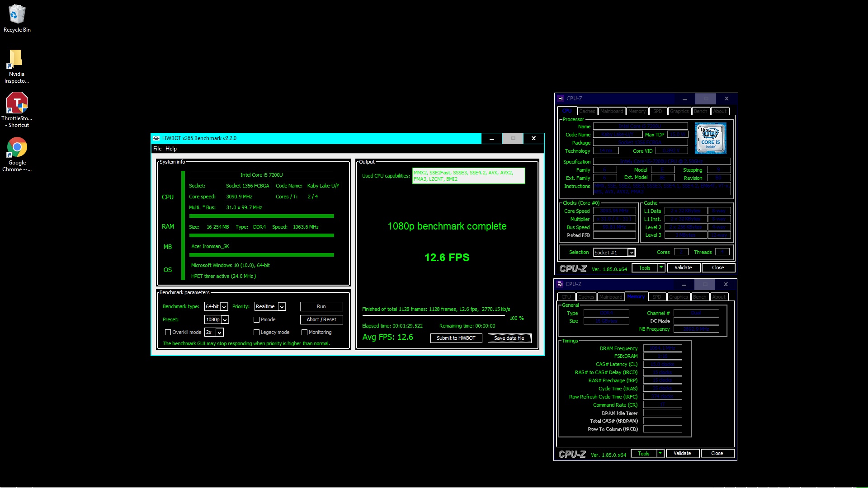Viewport: 868px width, 488px height.
Task: Click the Elapsed time 00:01:29.522 text
Action: pyautogui.click(x=392, y=326)
